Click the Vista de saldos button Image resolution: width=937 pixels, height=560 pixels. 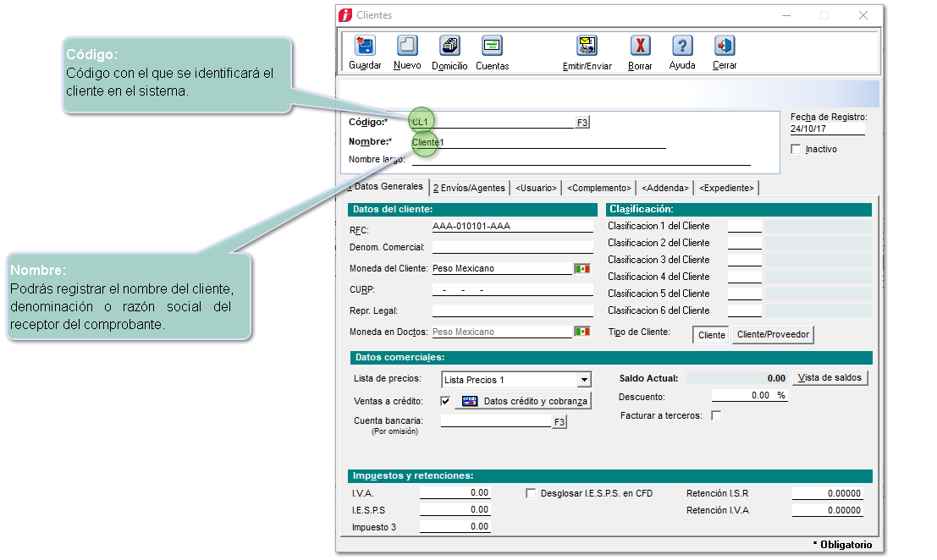coord(830,378)
